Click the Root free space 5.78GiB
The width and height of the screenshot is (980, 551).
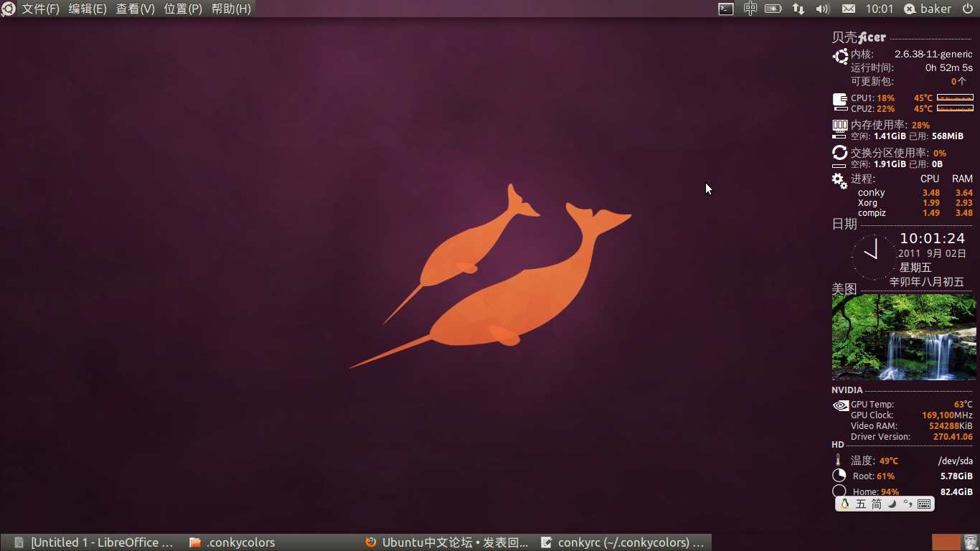[957, 476]
